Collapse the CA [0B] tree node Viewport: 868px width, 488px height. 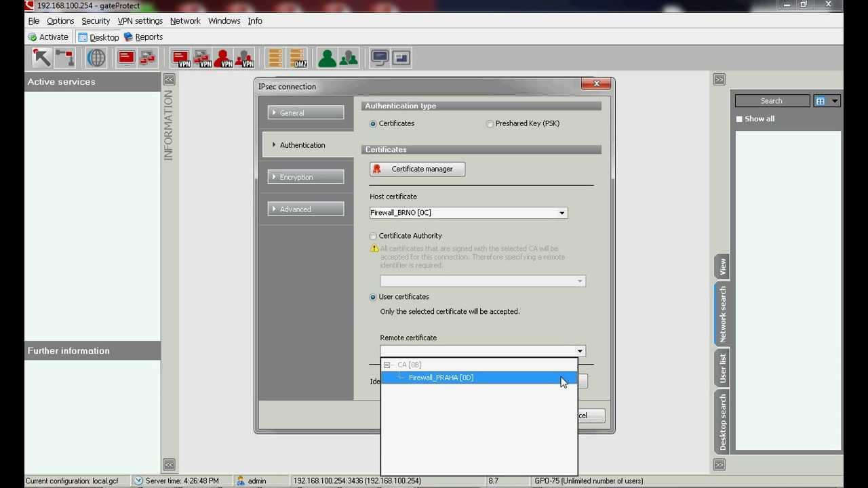[387, 365]
